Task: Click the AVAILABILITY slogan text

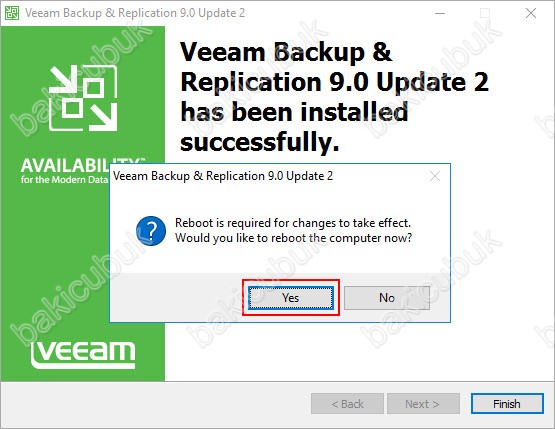Action: tap(65, 166)
